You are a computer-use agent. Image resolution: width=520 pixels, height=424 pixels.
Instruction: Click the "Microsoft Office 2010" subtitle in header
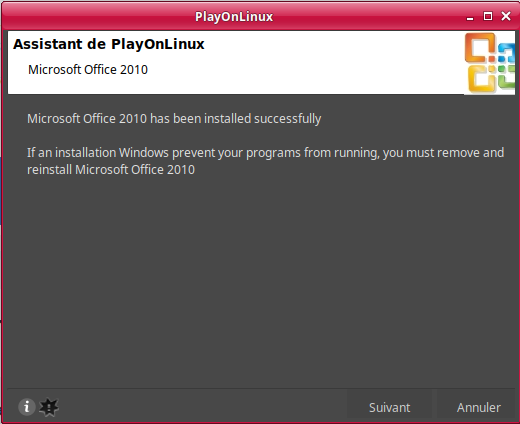pos(88,70)
